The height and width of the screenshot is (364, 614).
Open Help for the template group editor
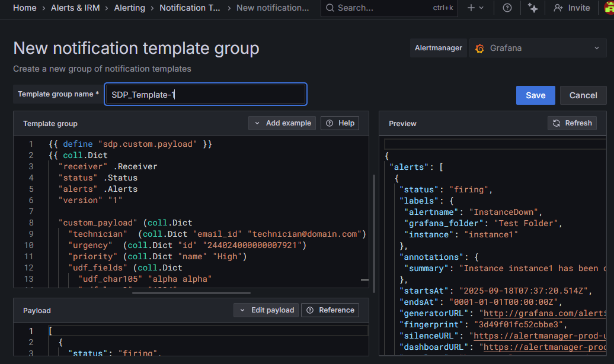pos(340,123)
